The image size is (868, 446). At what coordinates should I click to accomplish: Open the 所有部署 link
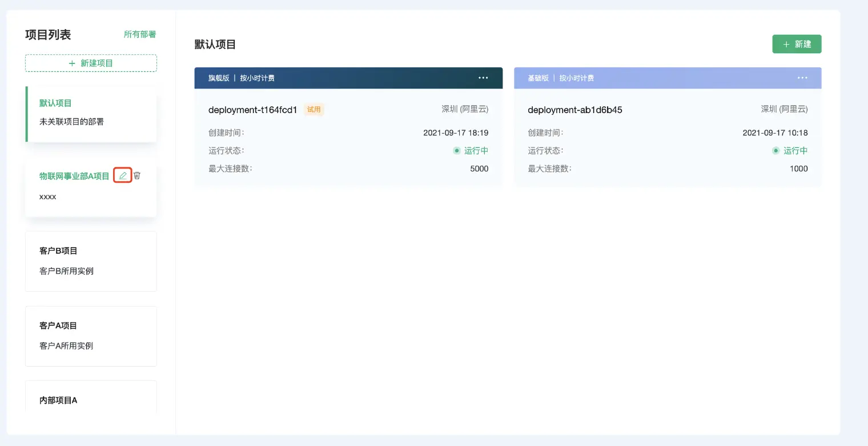coord(140,34)
